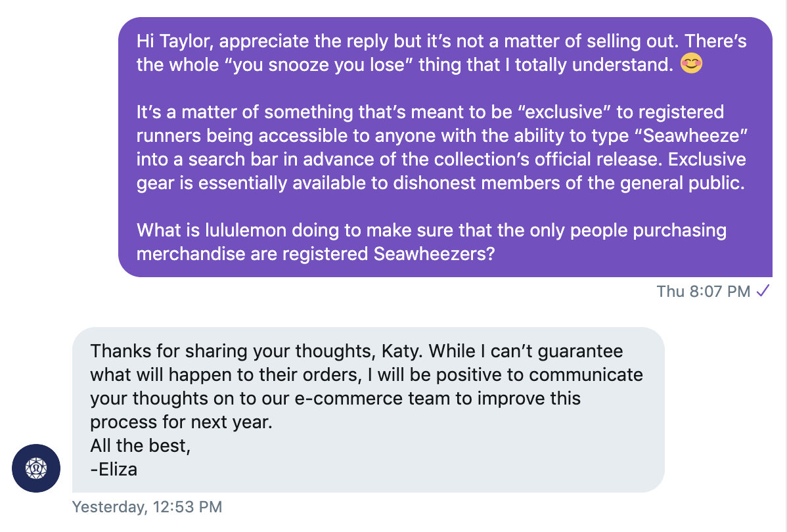Screen dimensions: 787x532
Task: Click the read receipt checkmark
Action: pyautogui.click(x=763, y=291)
